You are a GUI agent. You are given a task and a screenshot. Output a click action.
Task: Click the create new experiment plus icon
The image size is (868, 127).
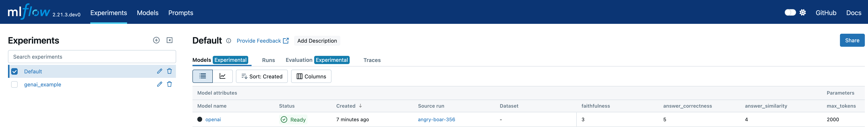(x=156, y=40)
